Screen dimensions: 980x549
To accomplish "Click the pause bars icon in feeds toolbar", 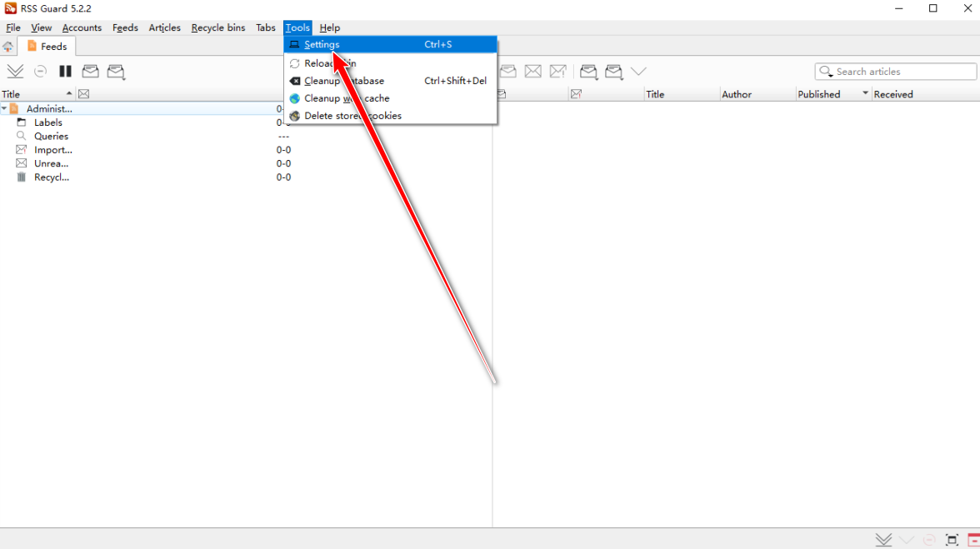I will [65, 71].
